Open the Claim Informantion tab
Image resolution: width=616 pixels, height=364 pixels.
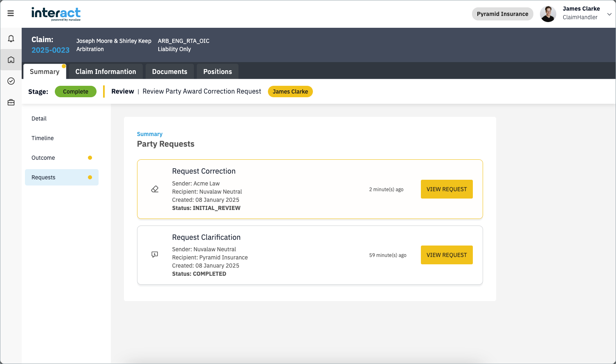(x=106, y=71)
